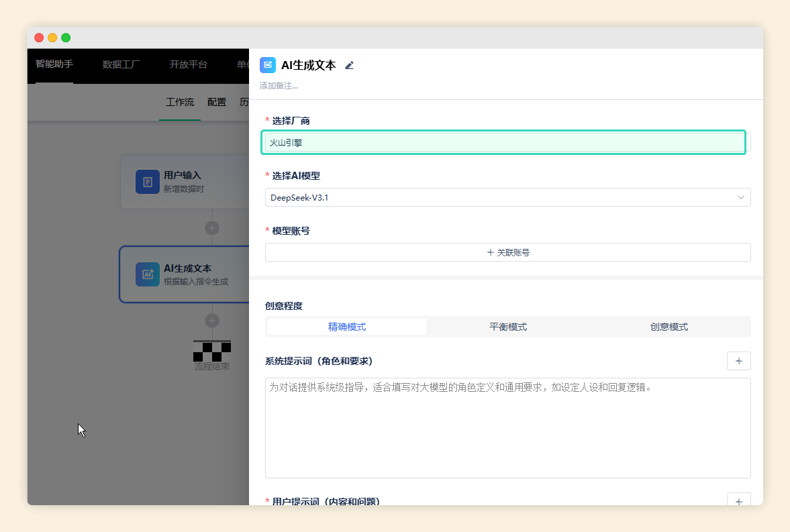Screen dimensions: 790x532
Task: Select 创意模式 creativity option
Action: (669, 327)
